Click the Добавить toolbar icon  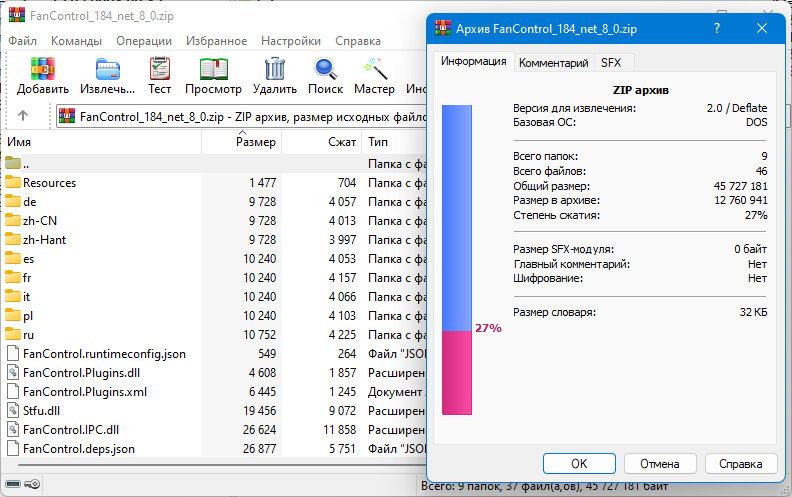click(x=42, y=69)
